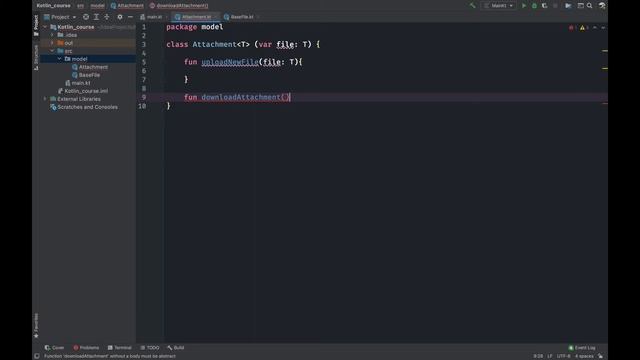The width and height of the screenshot is (640, 360).
Task: Click the 4 spaces indent indicator
Action: coord(584,356)
